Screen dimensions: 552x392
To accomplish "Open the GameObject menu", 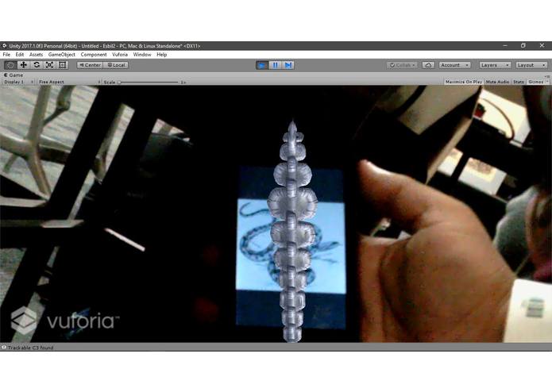I will point(62,55).
